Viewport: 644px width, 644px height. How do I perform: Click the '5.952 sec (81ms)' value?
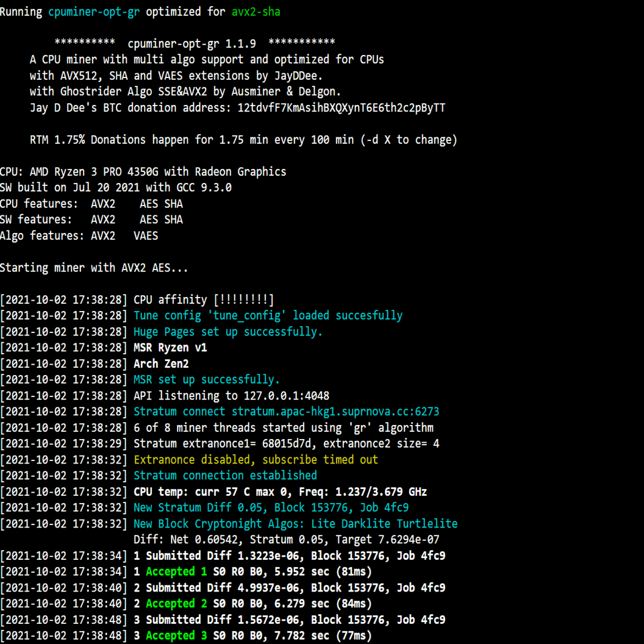[x=323, y=571]
